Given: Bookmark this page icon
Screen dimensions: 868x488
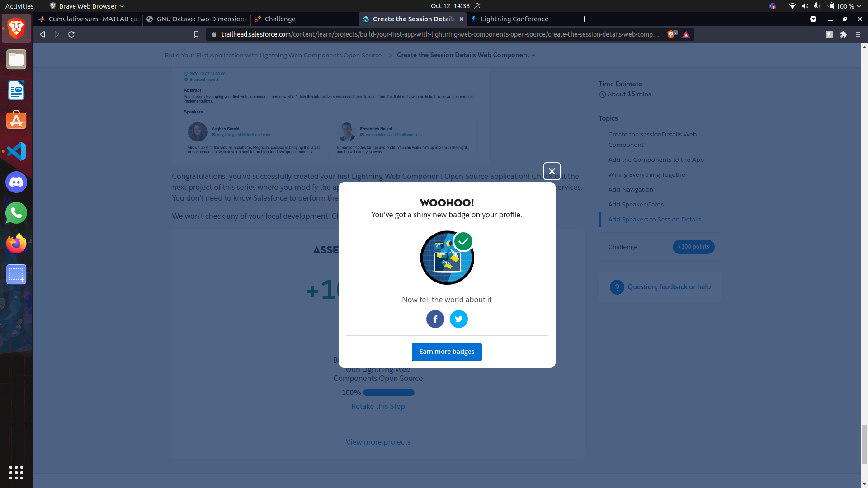Looking at the screenshot, I should (196, 34).
